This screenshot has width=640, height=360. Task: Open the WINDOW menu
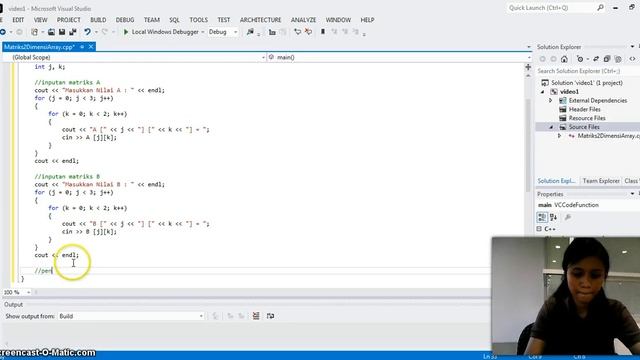pos(338,20)
